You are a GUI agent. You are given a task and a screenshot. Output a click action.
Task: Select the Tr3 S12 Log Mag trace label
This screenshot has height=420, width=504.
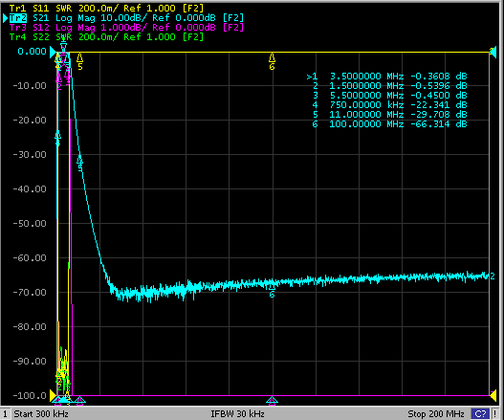[x=126, y=28]
